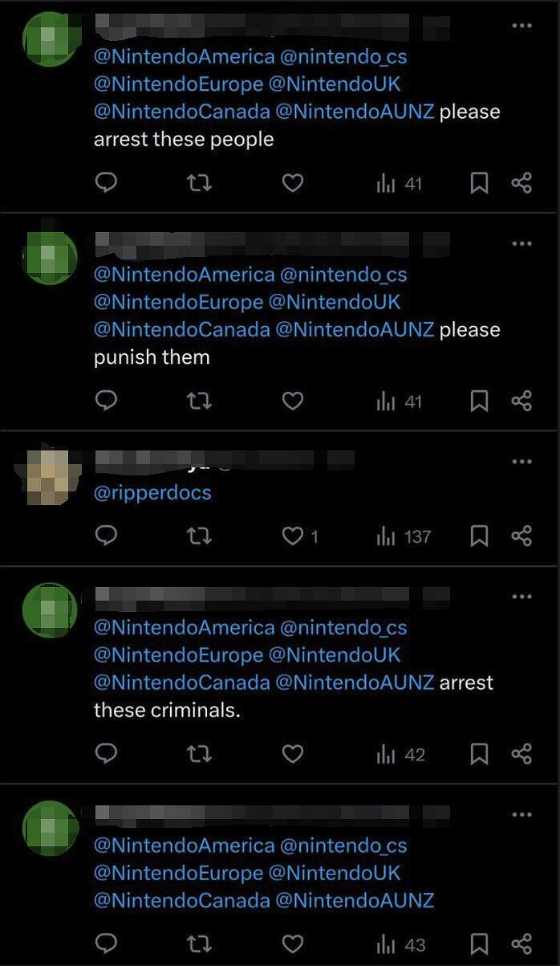The image size is (560, 966).
Task: Bookmark the @ripperdocs tweet
Action: pyautogui.click(x=479, y=536)
